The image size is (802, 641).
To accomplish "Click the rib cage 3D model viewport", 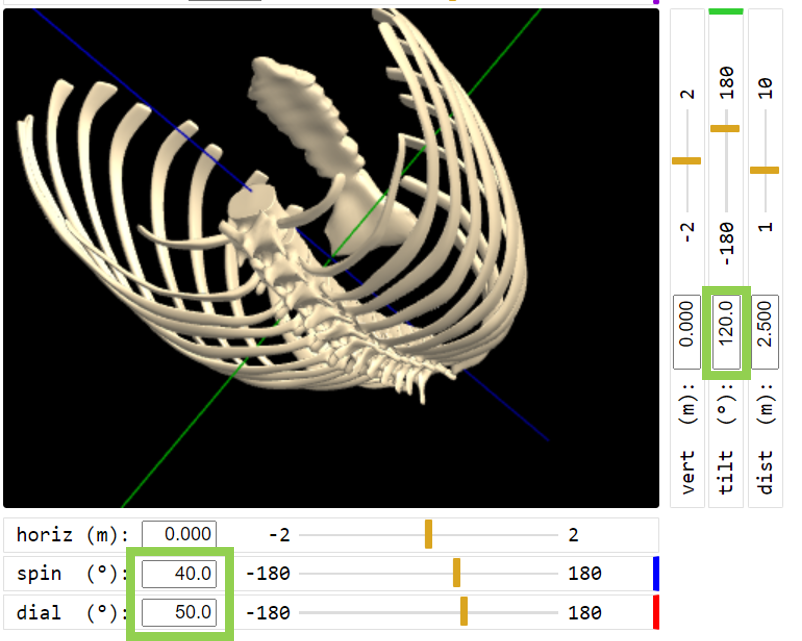I will [x=331, y=258].
